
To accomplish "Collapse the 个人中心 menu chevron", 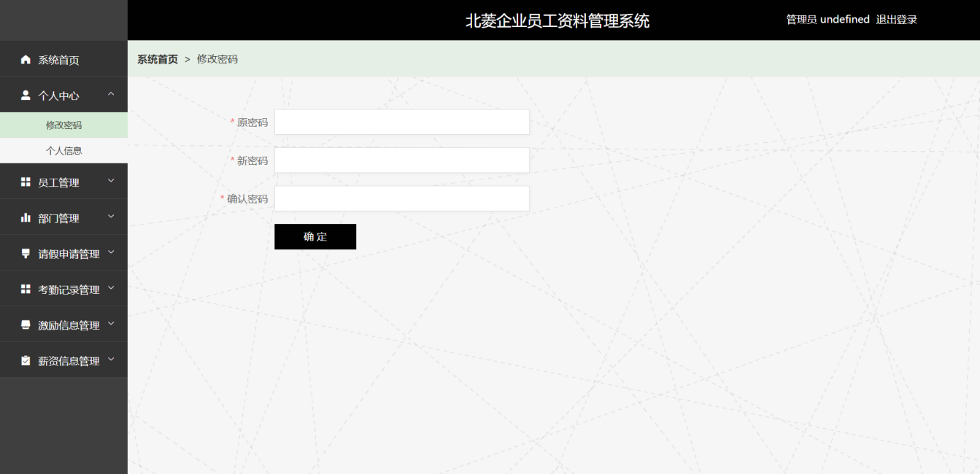I will click(111, 94).
